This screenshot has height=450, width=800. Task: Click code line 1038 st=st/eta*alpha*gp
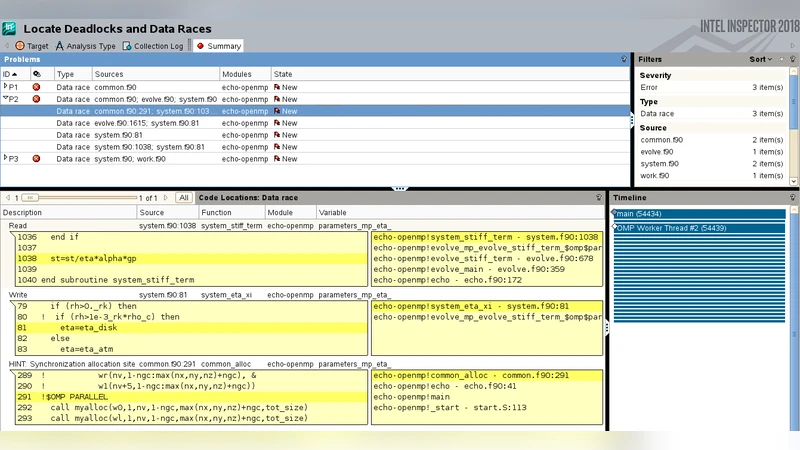pyautogui.click(x=191, y=259)
